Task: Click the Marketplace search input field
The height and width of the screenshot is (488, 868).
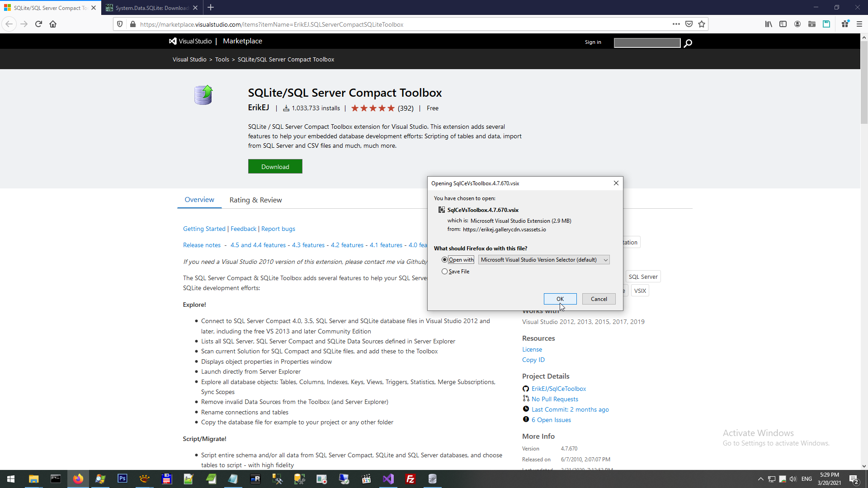Action: pyautogui.click(x=647, y=43)
